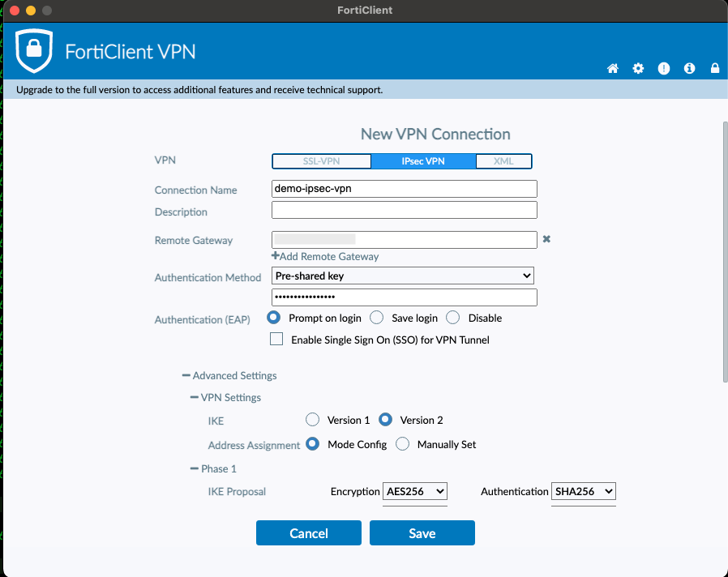Remove remote gateway with X icon

546,239
